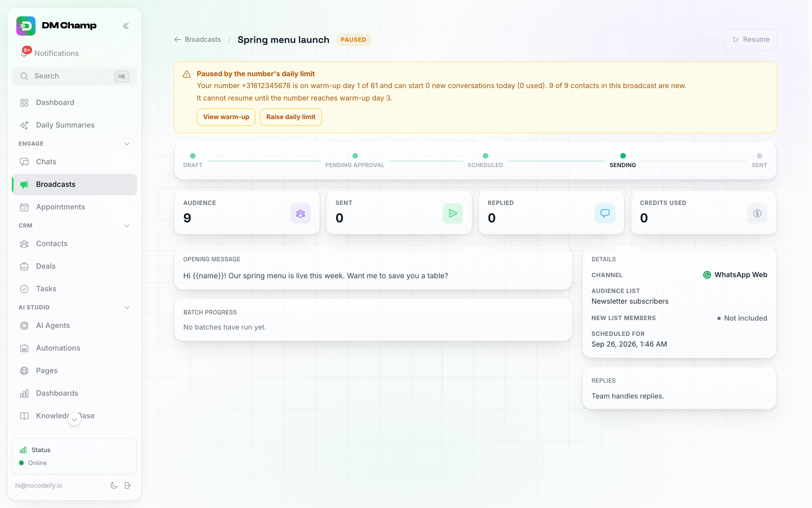This screenshot has height=508, width=812.
Task: Click the Tasks checkmark icon
Action: 24,289
